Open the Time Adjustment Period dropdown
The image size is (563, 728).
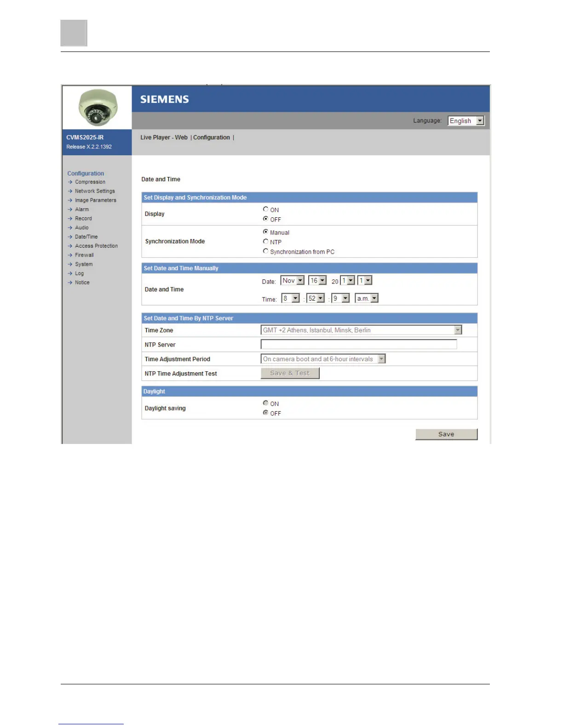pyautogui.click(x=323, y=359)
